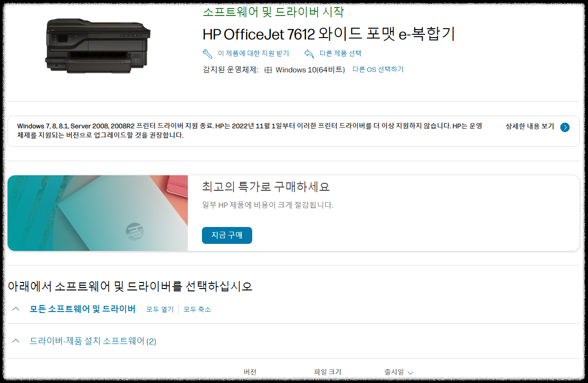The image size is (588, 383).
Task: Click the 버전 column header
Action: 250,372
